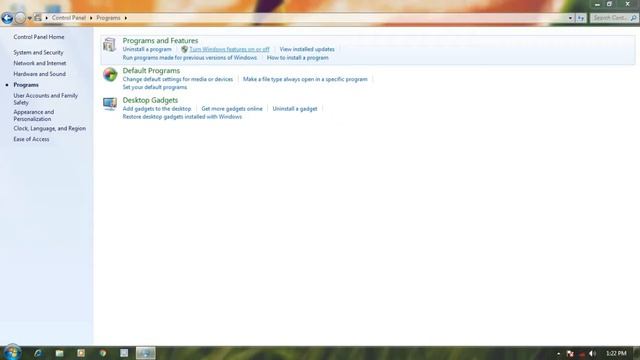Open the Action Center flag icon
The width and height of the screenshot is (640, 360).
(570, 353)
